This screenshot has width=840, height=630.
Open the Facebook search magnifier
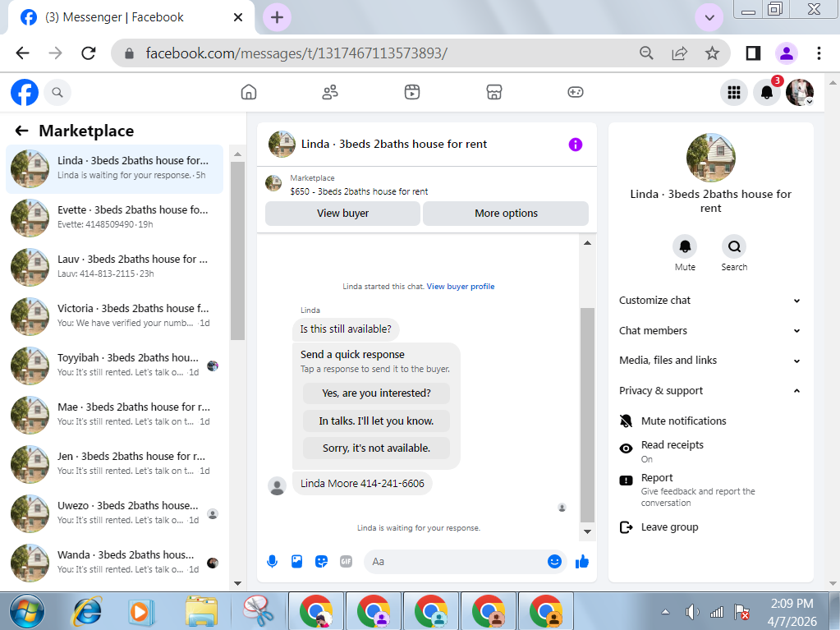coord(57,92)
